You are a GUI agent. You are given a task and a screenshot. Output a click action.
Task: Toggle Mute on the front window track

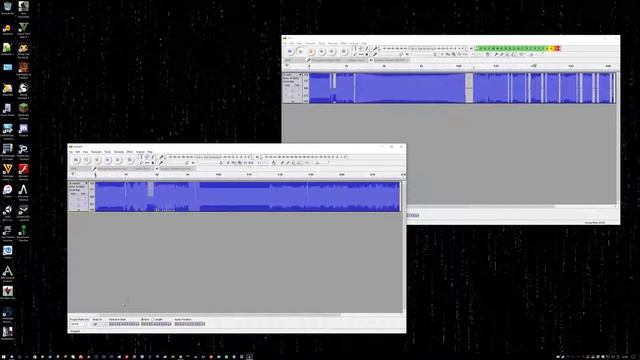point(73,193)
